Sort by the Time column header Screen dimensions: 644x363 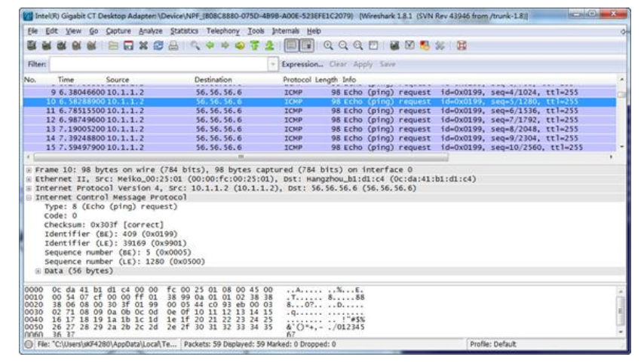point(66,80)
